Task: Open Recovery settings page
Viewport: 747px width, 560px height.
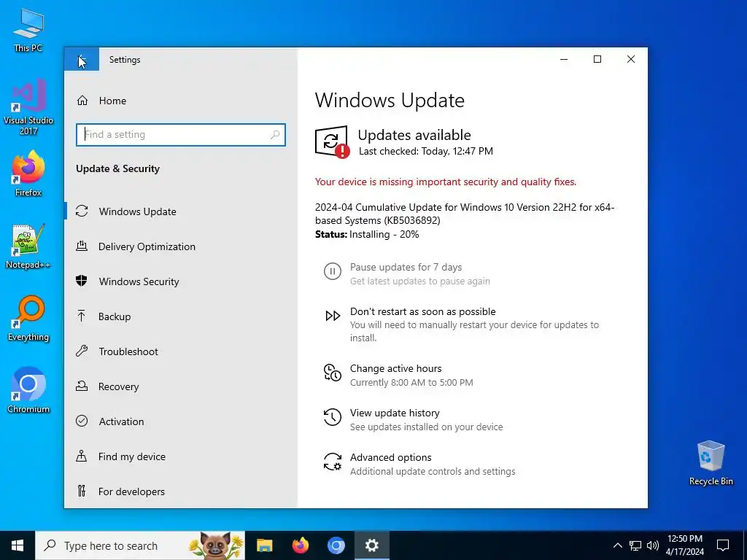Action: (119, 386)
